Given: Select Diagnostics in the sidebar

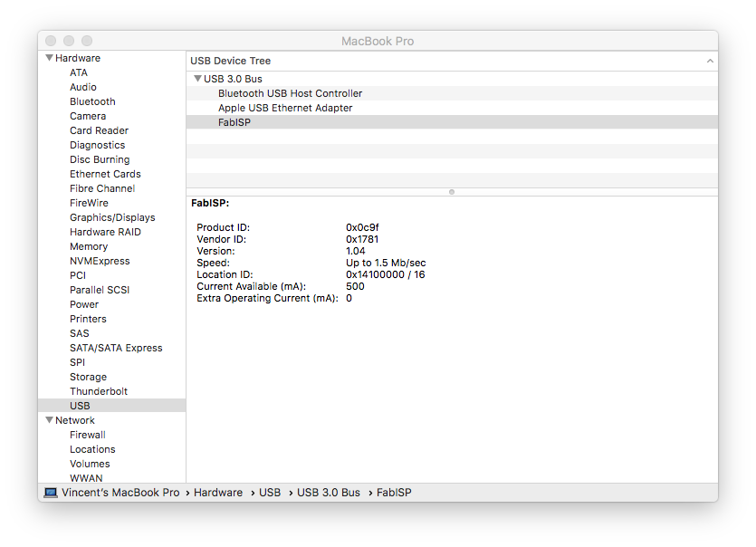Looking at the screenshot, I should pos(98,145).
